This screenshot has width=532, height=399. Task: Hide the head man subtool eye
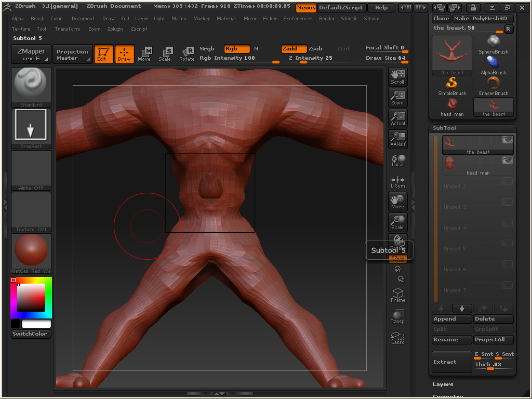[507, 161]
